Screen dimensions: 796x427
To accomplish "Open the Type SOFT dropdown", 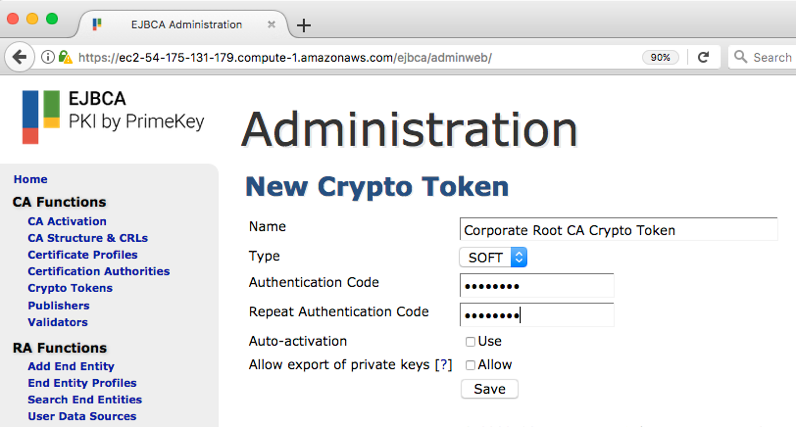I will (493, 257).
